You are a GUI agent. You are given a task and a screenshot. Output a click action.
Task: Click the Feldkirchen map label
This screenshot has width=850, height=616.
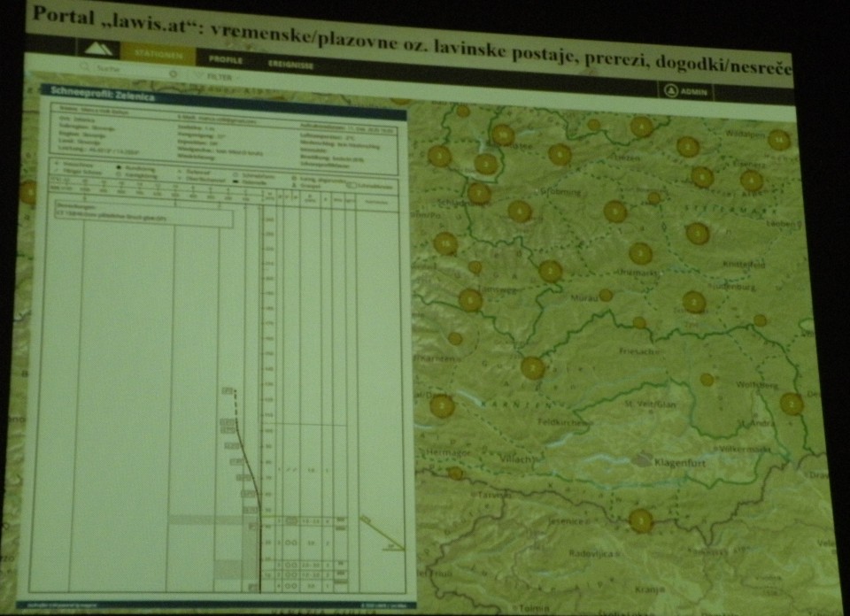(561, 421)
